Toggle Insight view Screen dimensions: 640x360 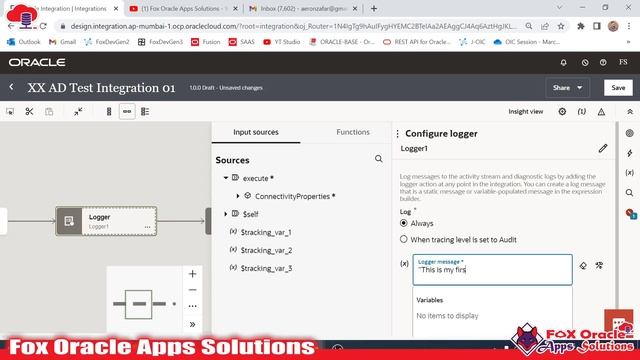click(x=526, y=111)
